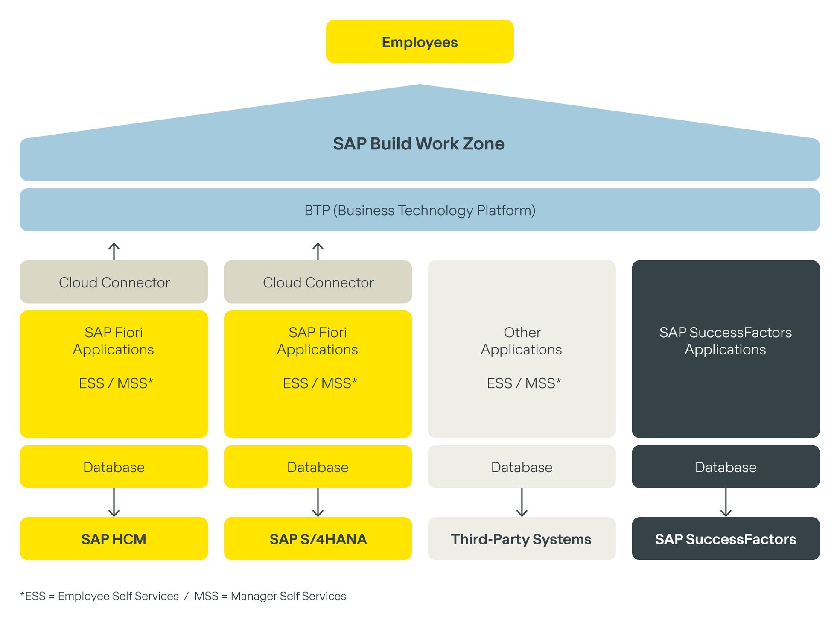This screenshot has height=620, width=840.
Task: Select the Employees box at the top
Action: 420,42
